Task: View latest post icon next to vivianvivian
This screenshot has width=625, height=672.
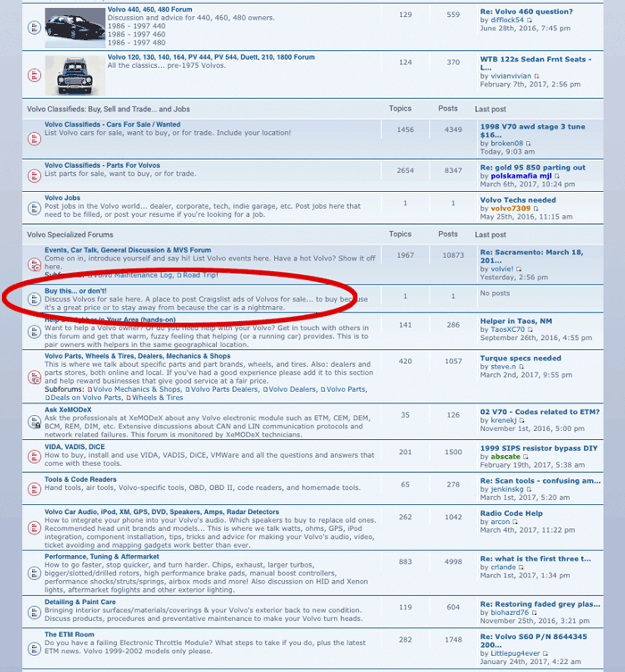Action: click(537, 76)
